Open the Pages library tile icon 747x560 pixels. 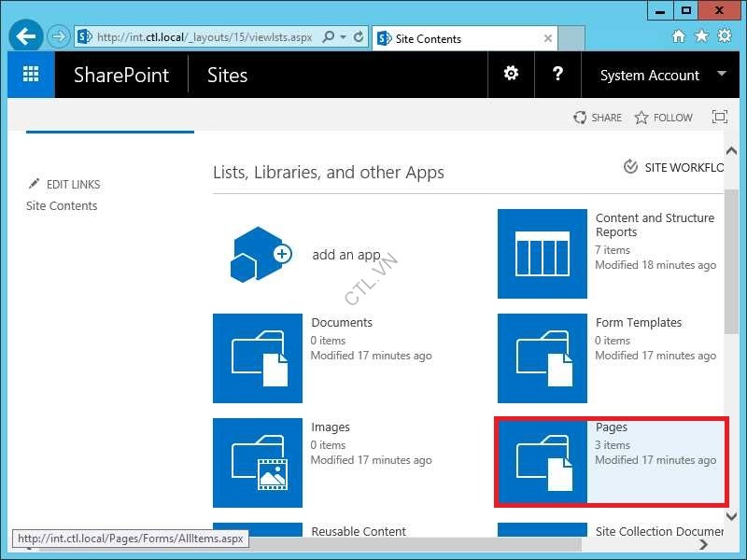543,463
